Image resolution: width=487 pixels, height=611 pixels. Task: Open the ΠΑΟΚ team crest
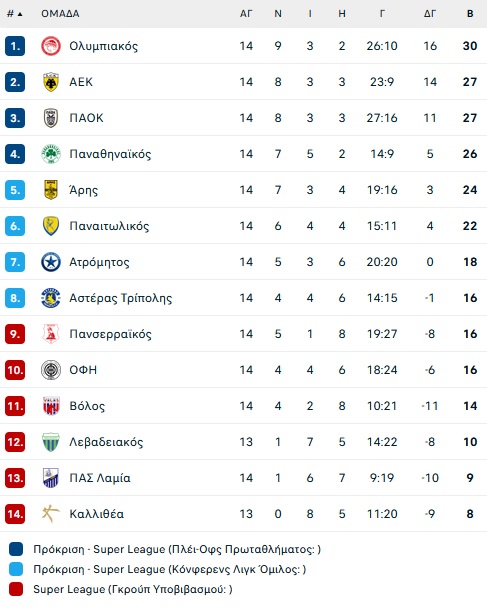pyautogui.click(x=51, y=118)
